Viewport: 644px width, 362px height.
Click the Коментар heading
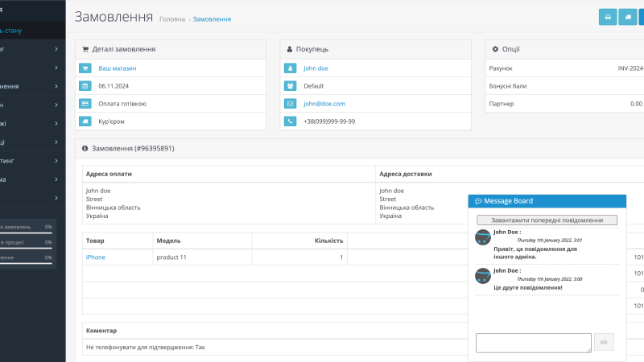[101, 331]
